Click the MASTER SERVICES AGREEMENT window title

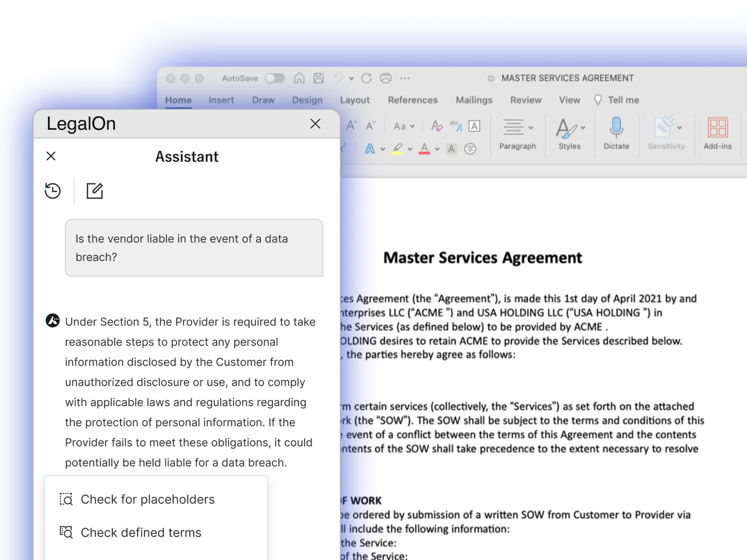pos(568,78)
